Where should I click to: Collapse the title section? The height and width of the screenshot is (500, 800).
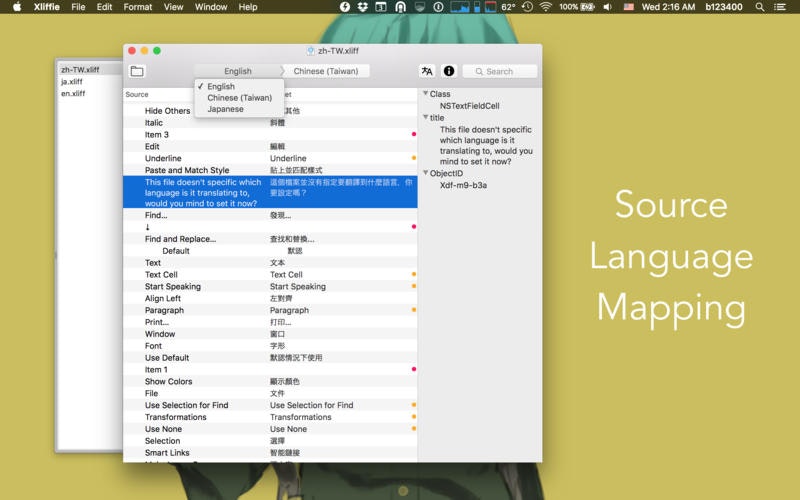coord(426,117)
